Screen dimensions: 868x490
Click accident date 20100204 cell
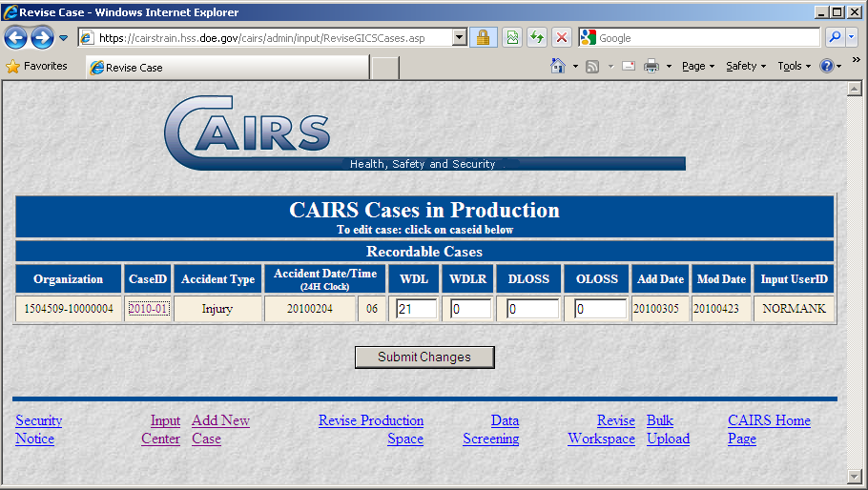309,309
